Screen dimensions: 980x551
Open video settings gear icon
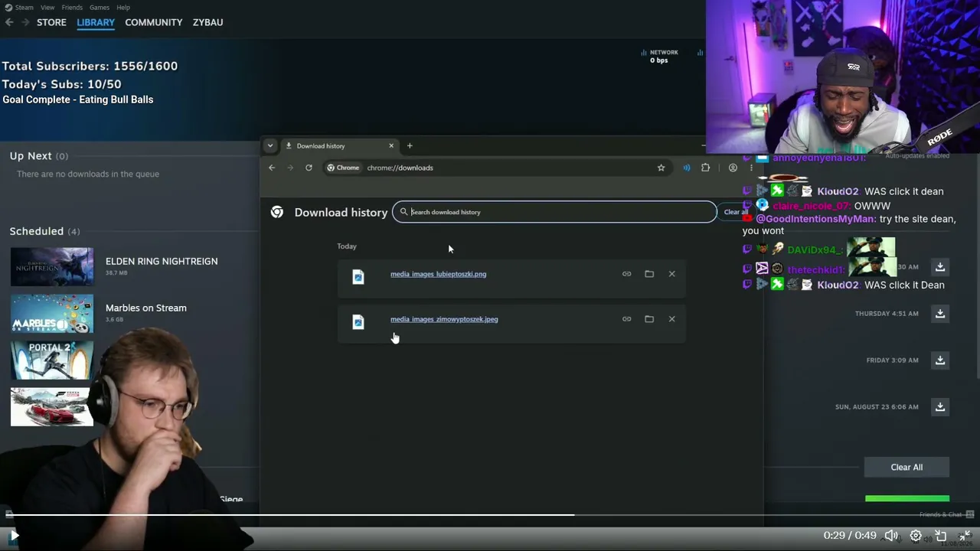[916, 536]
